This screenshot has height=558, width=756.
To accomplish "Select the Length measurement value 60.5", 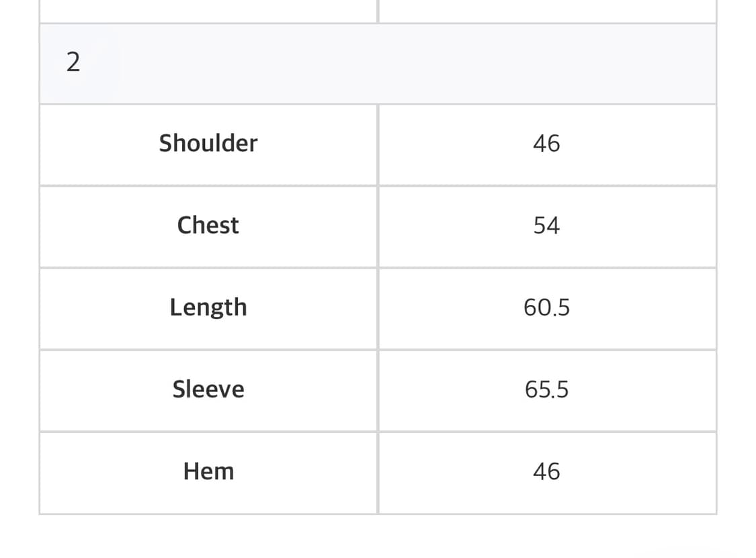I will click(546, 308).
